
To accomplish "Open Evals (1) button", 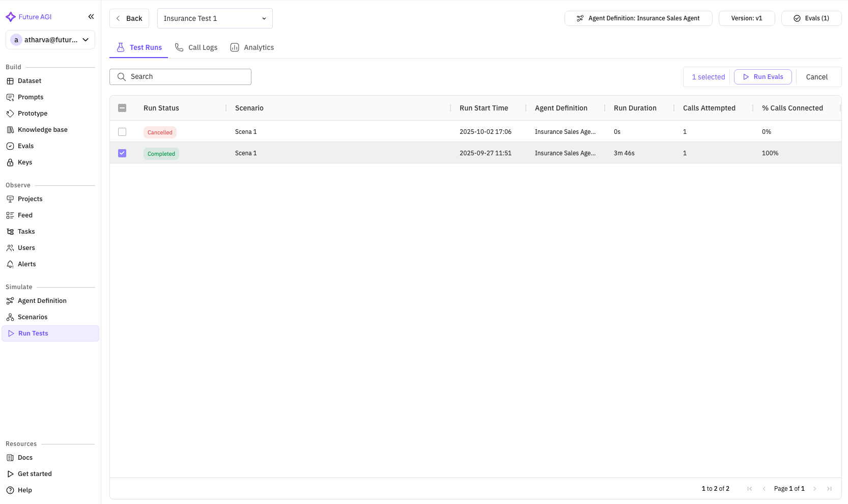I will pyautogui.click(x=811, y=18).
